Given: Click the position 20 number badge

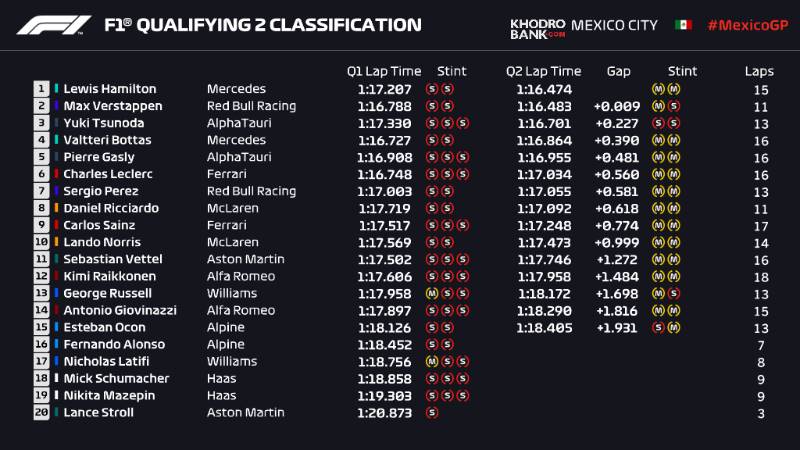Looking at the screenshot, I should point(41,413).
